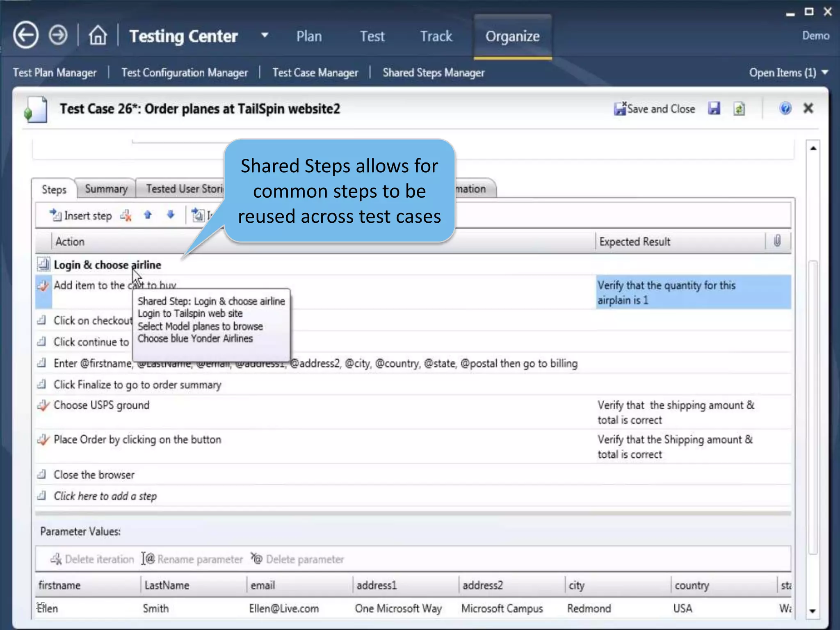Click the Insert shared steps icon
The width and height of the screenshot is (840, 630).
pos(199,215)
